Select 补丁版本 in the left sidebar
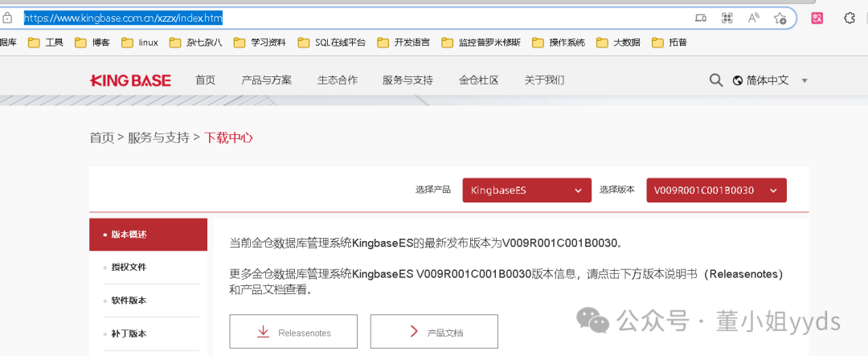Screen dimensions: 868x356 (129, 333)
